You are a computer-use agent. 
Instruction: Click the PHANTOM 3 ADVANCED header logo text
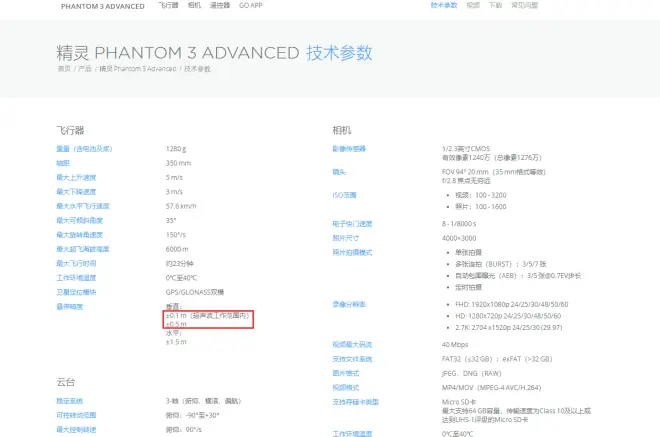tap(103, 6)
